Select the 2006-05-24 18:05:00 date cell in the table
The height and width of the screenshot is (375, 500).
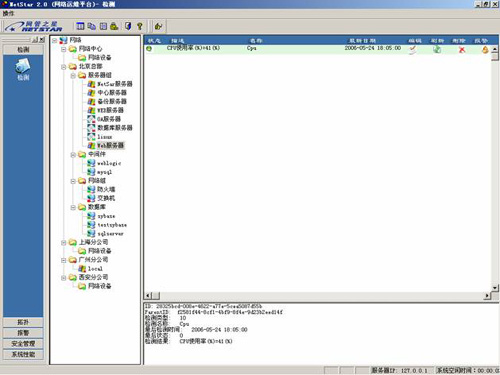tap(373, 48)
